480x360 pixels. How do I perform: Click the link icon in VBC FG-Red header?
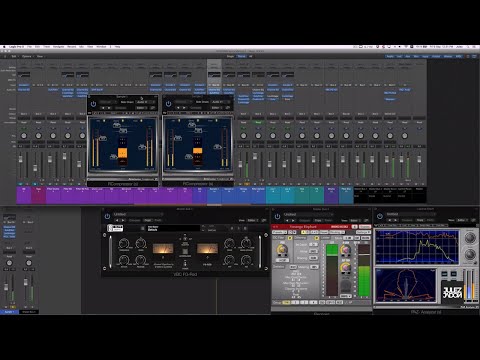pos(264,220)
